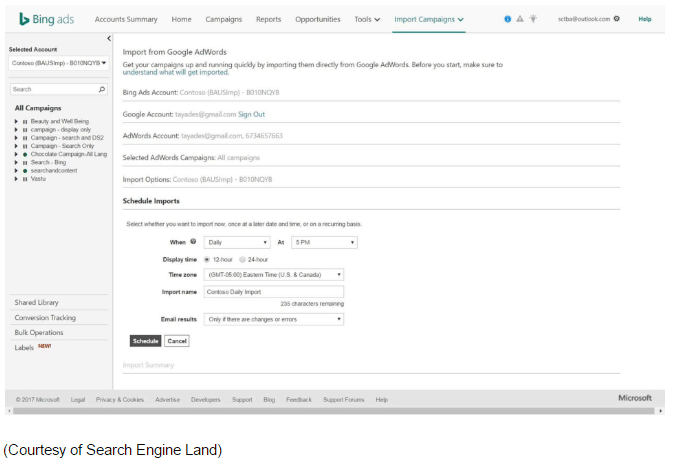Viewport: 685px width, 464px height.
Task: Open Shared Library in the sidebar
Action: click(x=36, y=302)
